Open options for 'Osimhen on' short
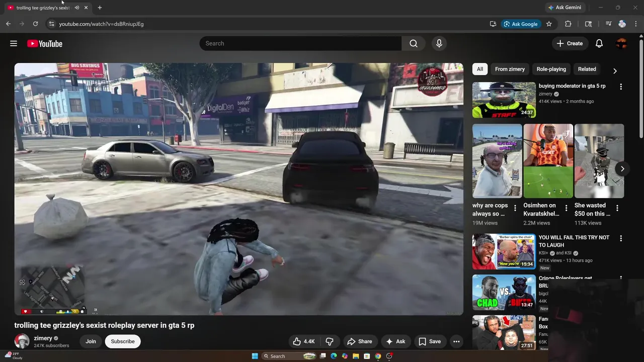Viewport: 644px width, 362px height. (x=566, y=208)
